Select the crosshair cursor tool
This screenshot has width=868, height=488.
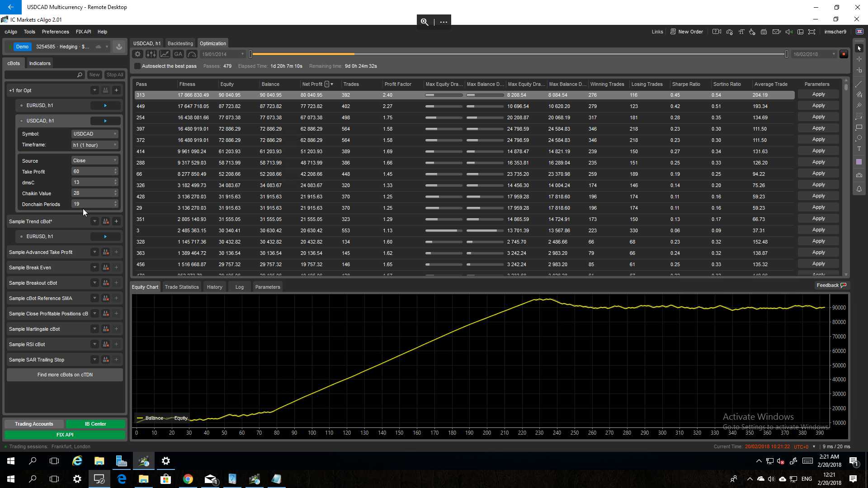point(859,59)
